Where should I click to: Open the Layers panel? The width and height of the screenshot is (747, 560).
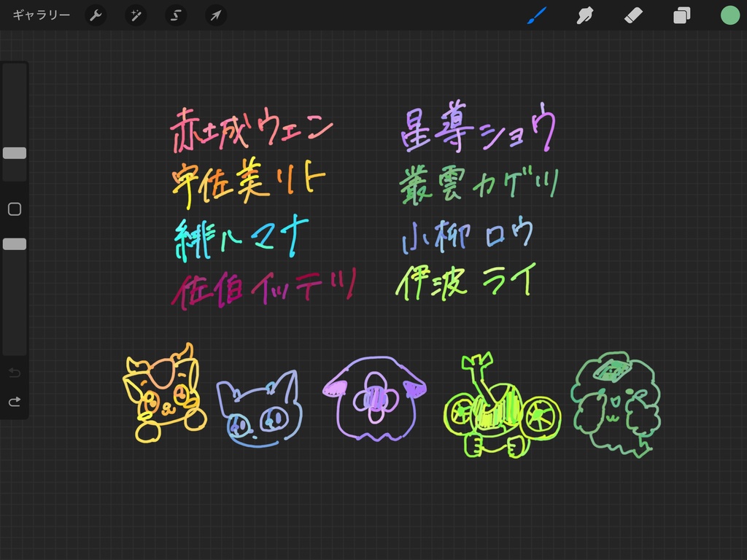pos(682,15)
